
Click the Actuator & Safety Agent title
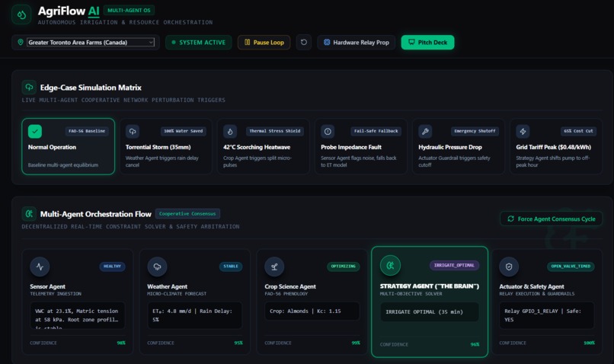pyautogui.click(x=532, y=286)
